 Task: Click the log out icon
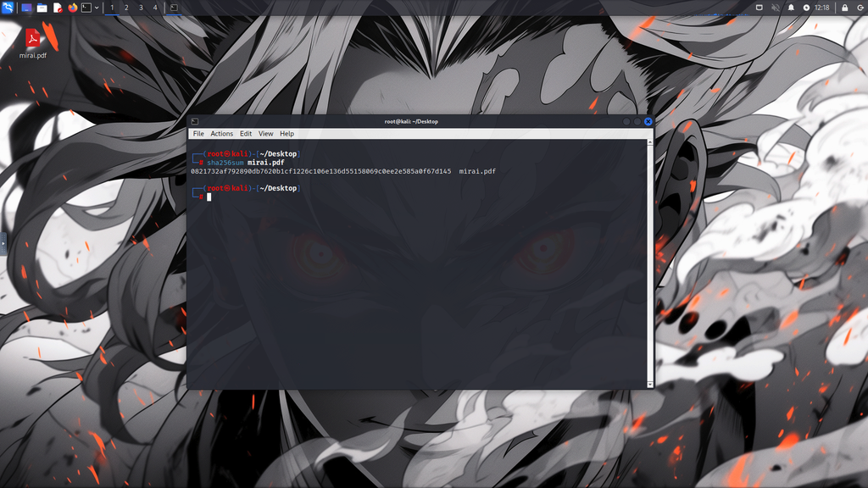pos(860,8)
